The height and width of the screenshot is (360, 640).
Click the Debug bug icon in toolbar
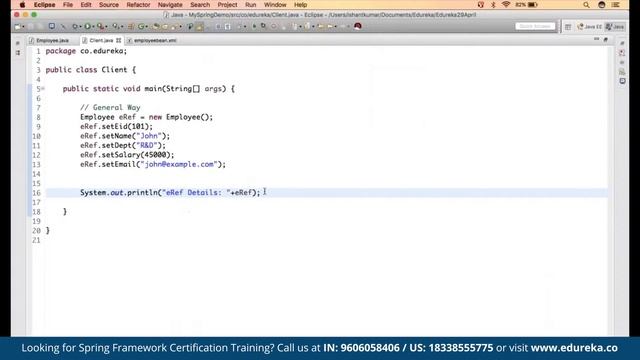pos(75,26)
